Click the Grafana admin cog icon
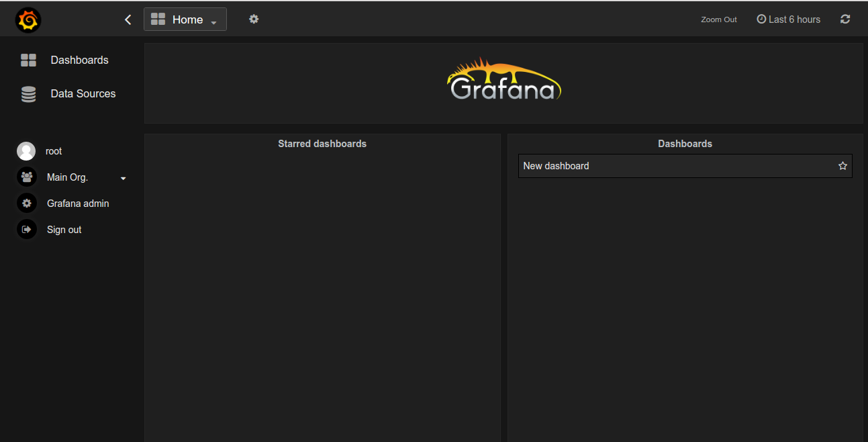The height and width of the screenshot is (442, 868). point(27,204)
